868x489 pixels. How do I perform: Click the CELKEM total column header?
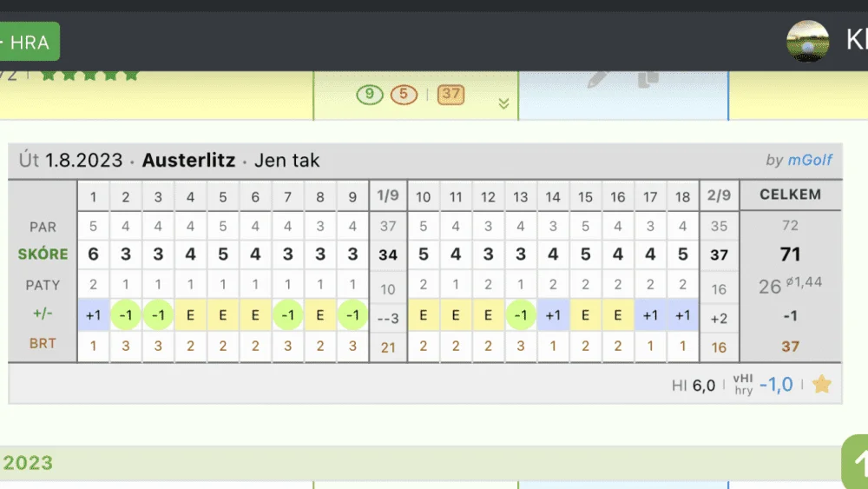tap(790, 195)
